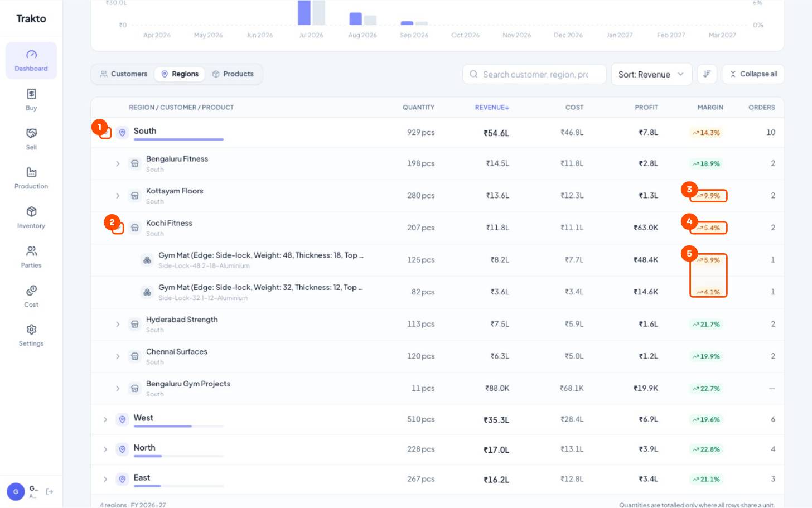The height and width of the screenshot is (508, 812).
Task: Switch to the Customers tab
Action: pos(124,74)
